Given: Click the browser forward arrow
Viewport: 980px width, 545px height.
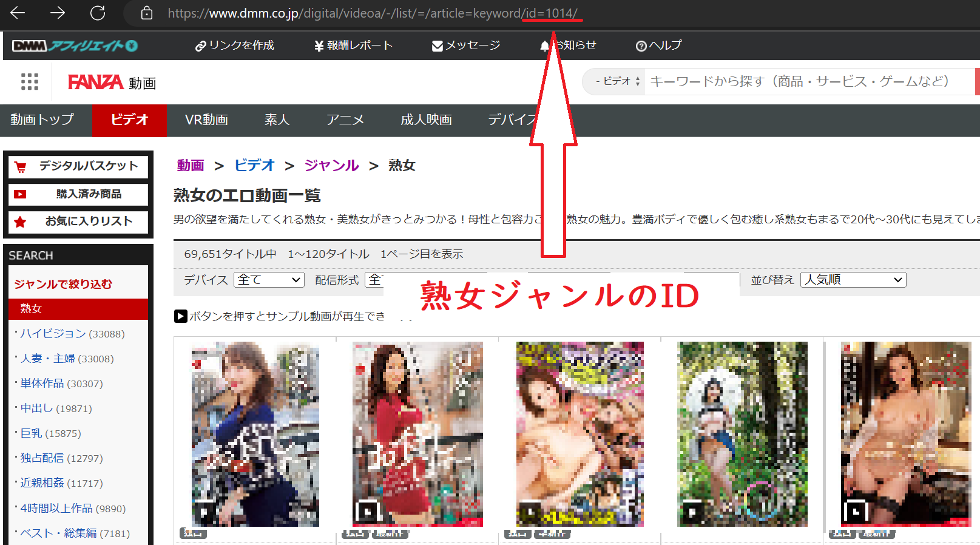Looking at the screenshot, I should 58,13.
